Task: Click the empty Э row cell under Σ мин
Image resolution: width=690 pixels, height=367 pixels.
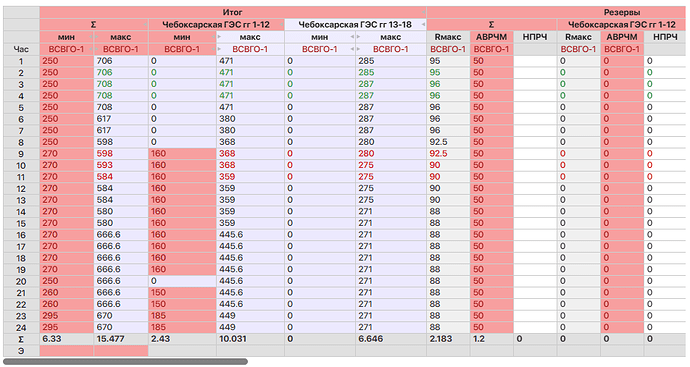Action: 66,351
